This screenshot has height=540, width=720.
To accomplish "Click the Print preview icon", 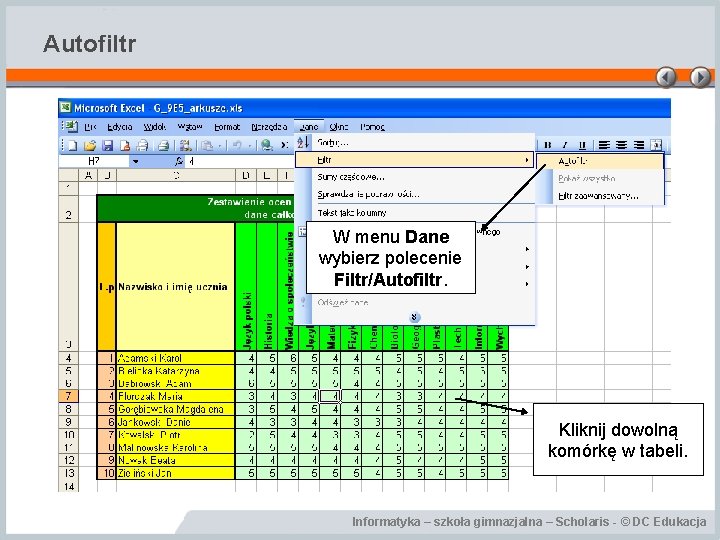I will pos(163,146).
